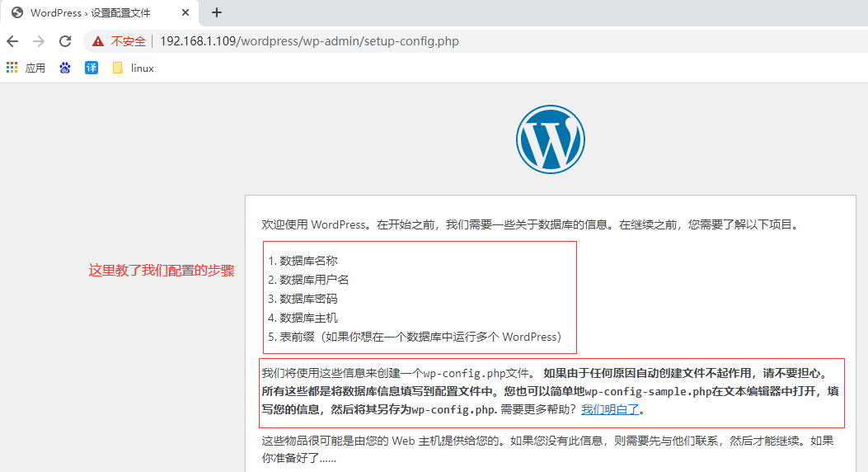Select the WordPress 设置配置文件 tab
The height and width of the screenshot is (472, 868).
pyautogui.click(x=99, y=12)
